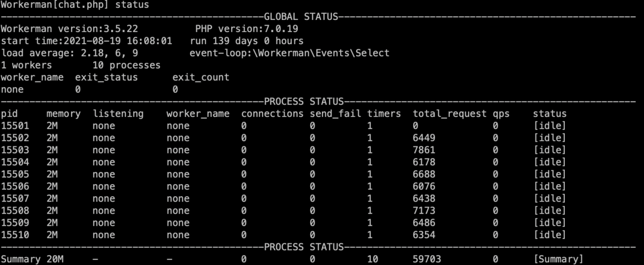Click the 'qps' column header

coord(501,114)
